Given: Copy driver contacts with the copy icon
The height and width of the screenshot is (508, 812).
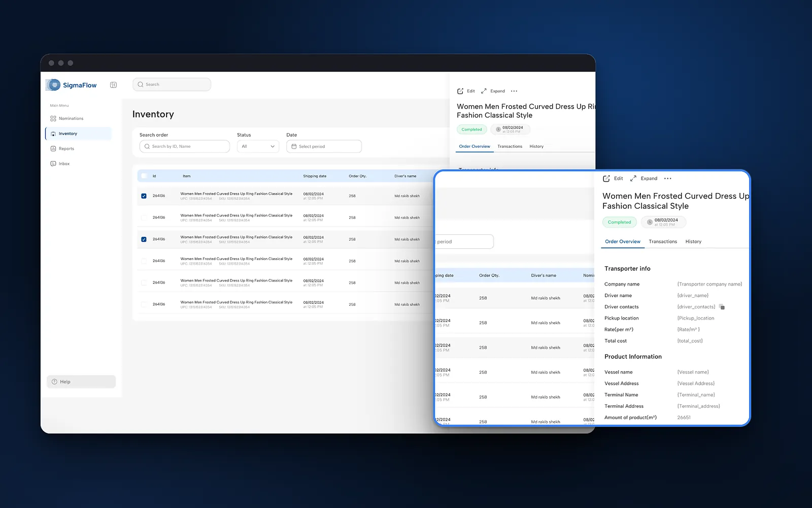Looking at the screenshot, I should (722, 307).
